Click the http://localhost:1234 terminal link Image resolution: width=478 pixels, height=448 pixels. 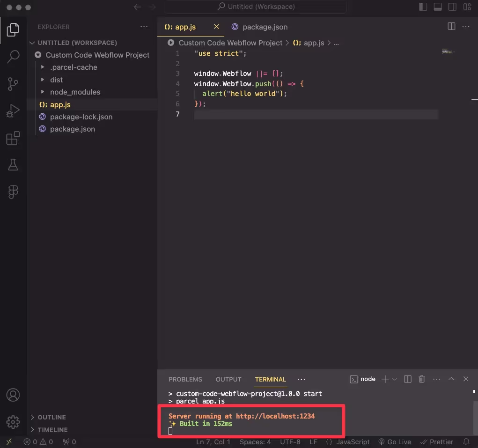[275, 416]
